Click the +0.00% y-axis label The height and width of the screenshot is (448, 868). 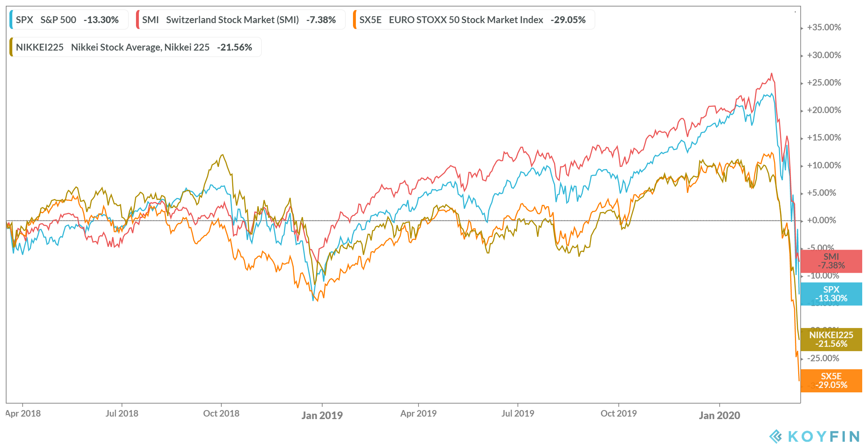tap(822, 220)
